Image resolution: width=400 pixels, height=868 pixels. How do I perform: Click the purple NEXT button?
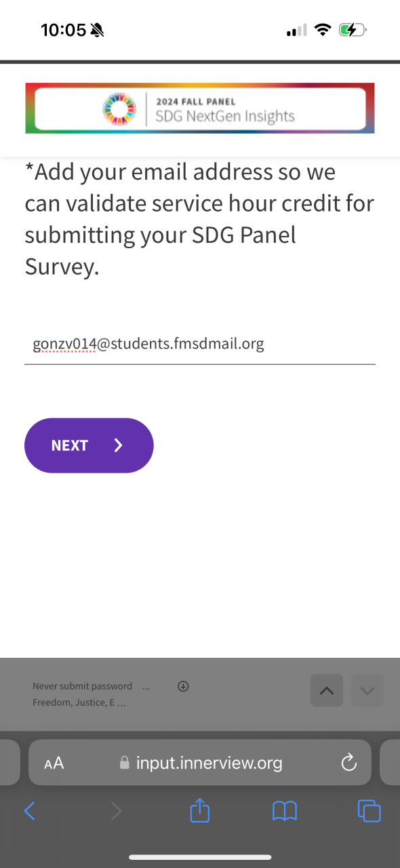pos(89,446)
